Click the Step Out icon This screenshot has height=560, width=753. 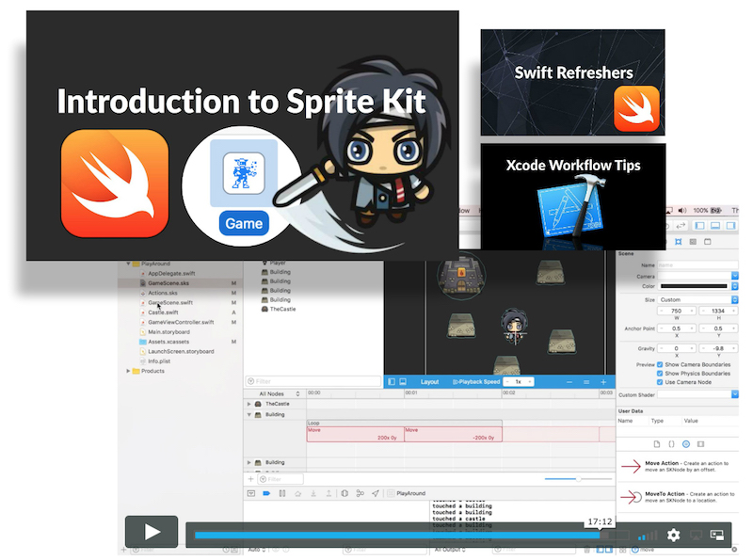pyautogui.click(x=328, y=493)
